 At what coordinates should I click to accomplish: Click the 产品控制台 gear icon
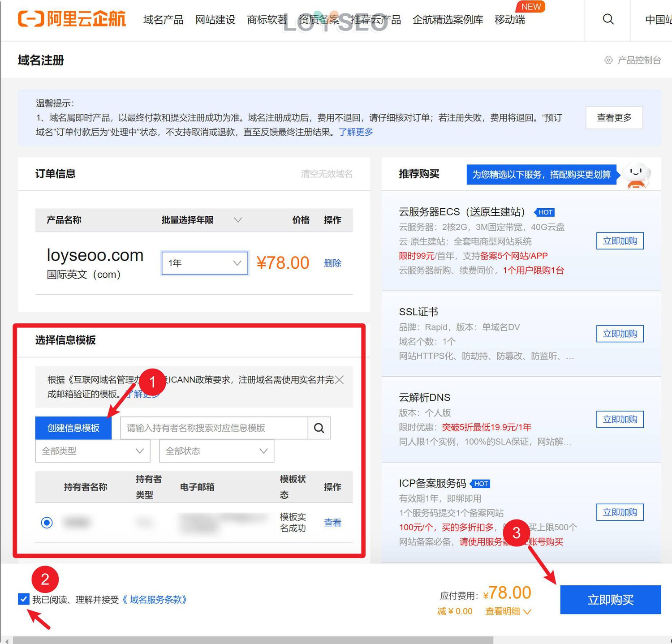point(608,60)
